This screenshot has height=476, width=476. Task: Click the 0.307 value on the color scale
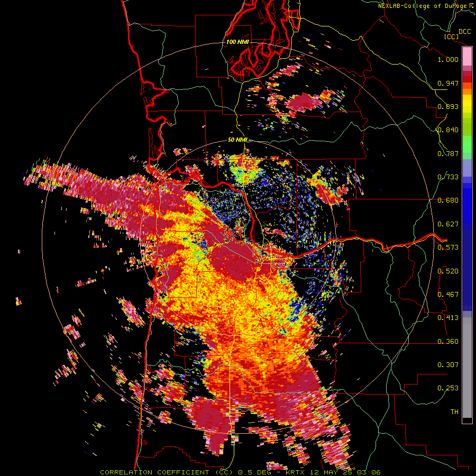[448, 365]
